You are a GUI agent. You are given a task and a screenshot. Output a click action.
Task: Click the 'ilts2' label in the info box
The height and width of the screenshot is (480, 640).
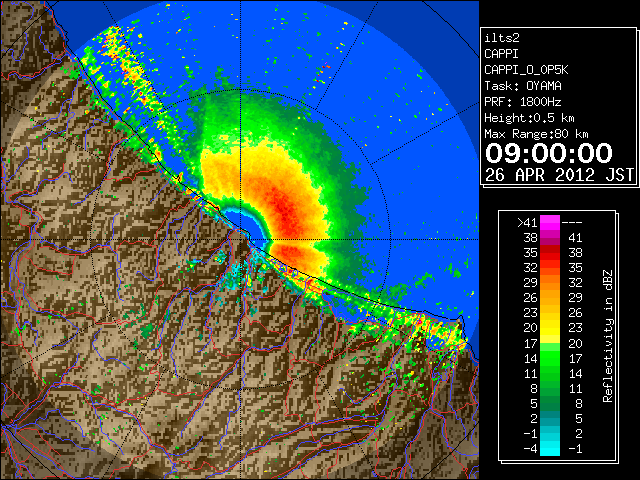pyautogui.click(x=502, y=38)
